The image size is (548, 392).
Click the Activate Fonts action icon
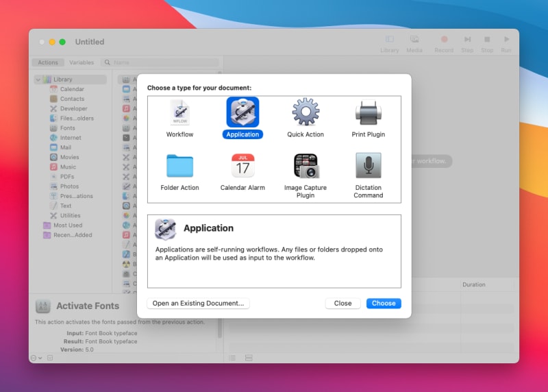43,306
